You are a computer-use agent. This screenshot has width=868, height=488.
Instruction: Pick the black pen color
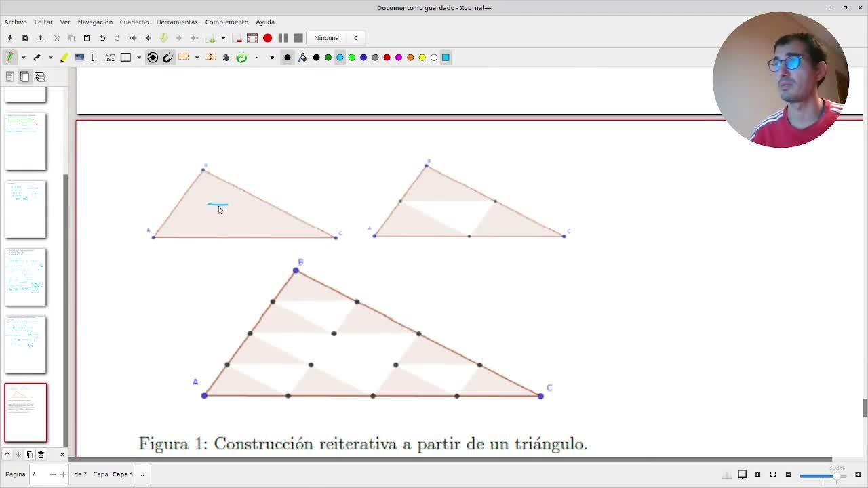point(316,58)
